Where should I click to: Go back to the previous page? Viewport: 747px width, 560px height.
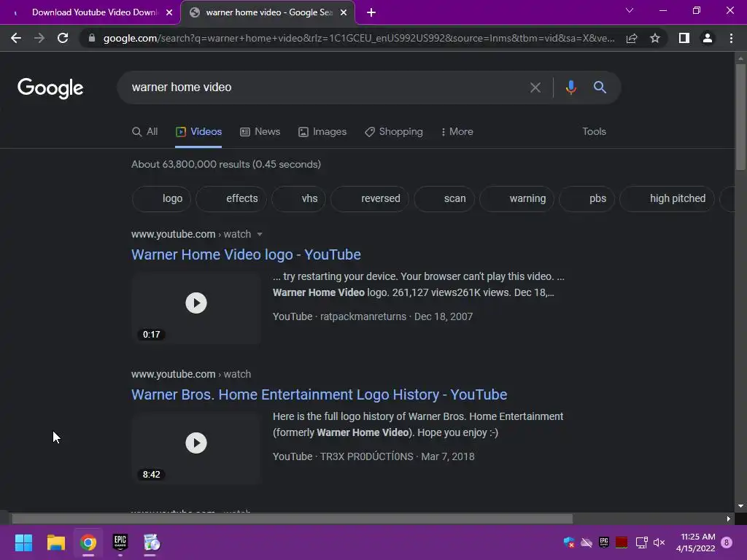pyautogui.click(x=16, y=38)
